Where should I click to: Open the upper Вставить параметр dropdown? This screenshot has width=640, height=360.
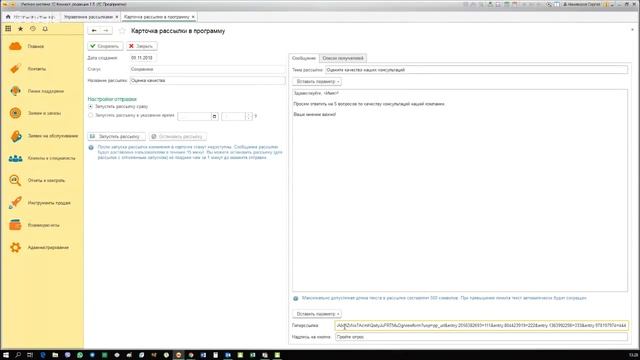[317, 82]
